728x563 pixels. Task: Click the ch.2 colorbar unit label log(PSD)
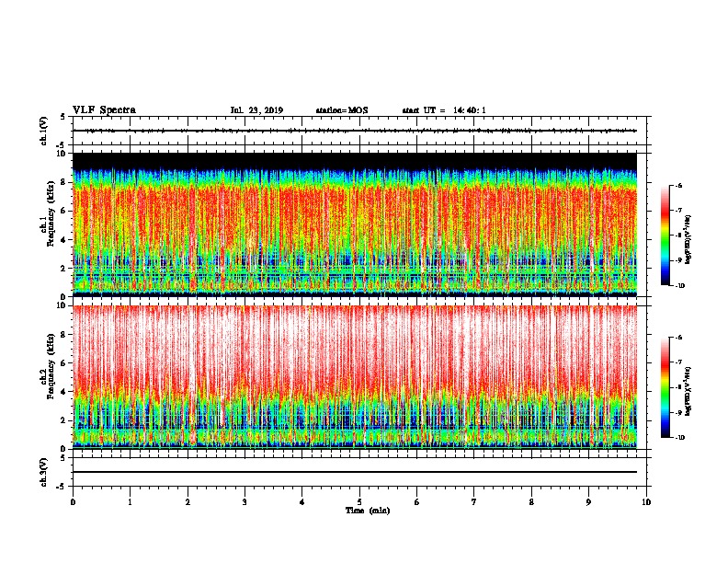(x=688, y=392)
